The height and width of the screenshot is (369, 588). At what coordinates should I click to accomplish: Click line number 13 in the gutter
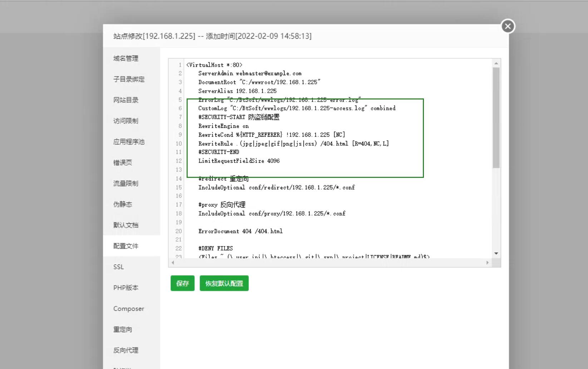point(179,170)
